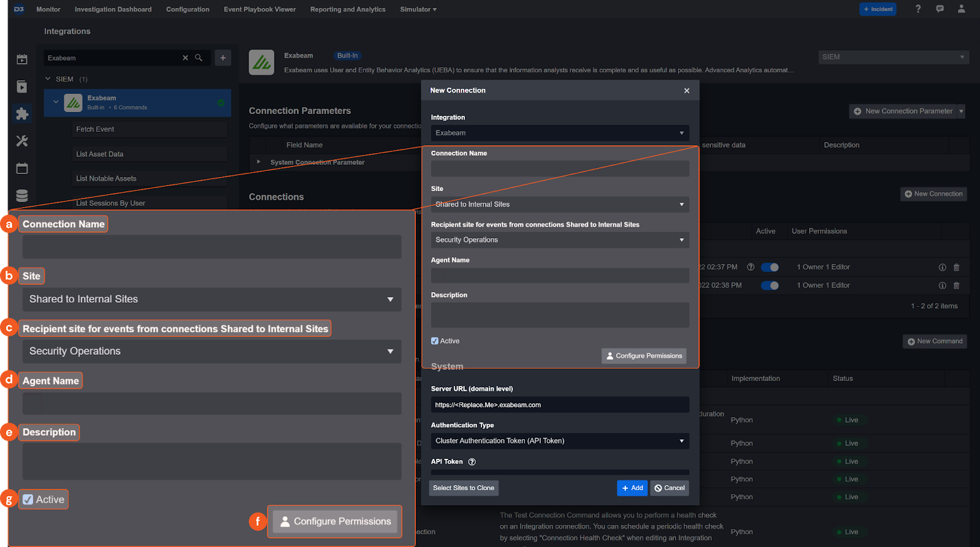Screen dimensions: 980x547
Task: Collapse the Exabeam tree item chevron
Action: [x=56, y=102]
